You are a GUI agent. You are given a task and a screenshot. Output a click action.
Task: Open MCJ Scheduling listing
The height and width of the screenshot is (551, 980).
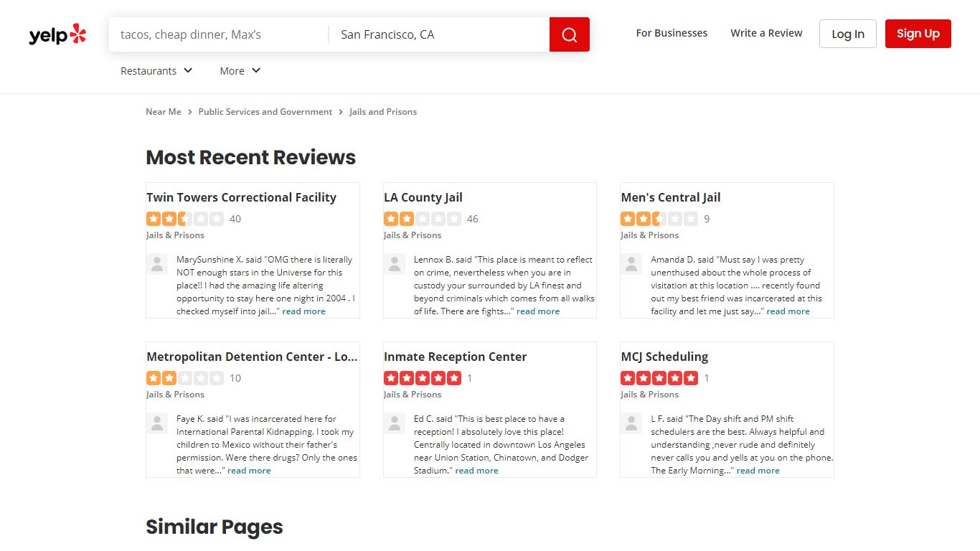coord(664,357)
